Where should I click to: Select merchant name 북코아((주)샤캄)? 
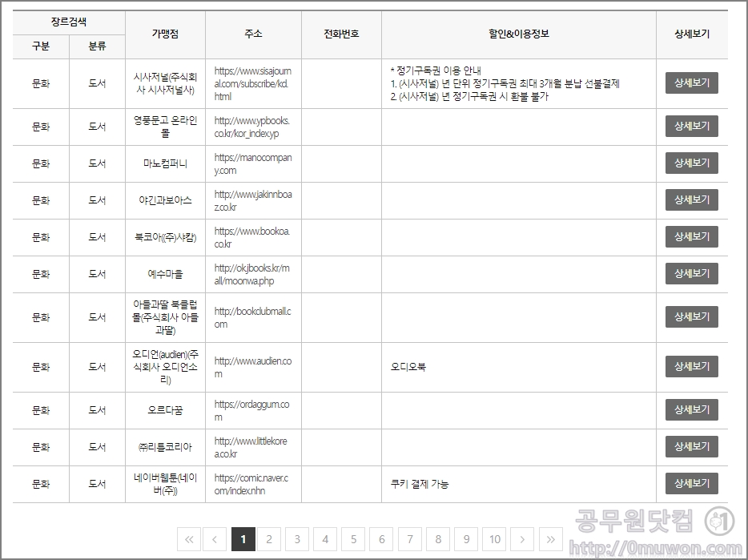165,237
